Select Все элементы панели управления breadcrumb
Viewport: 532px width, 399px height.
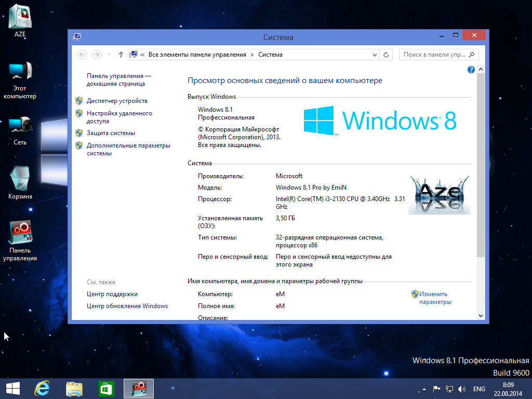(x=197, y=55)
